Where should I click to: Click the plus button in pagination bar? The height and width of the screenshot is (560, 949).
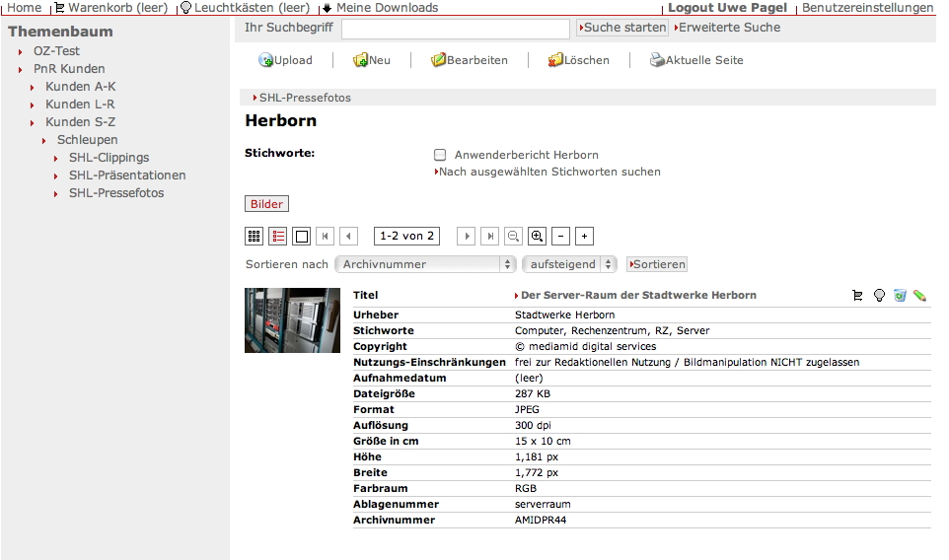click(584, 237)
